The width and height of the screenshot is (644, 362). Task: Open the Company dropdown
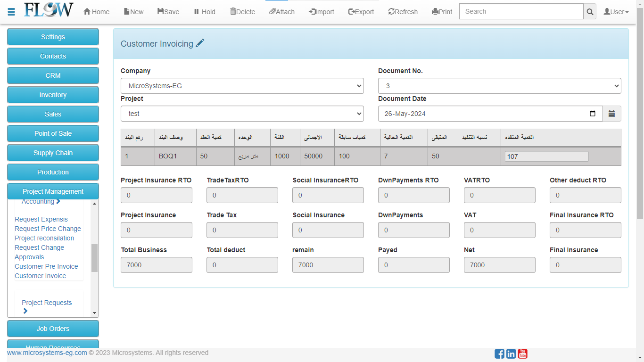coord(242,86)
